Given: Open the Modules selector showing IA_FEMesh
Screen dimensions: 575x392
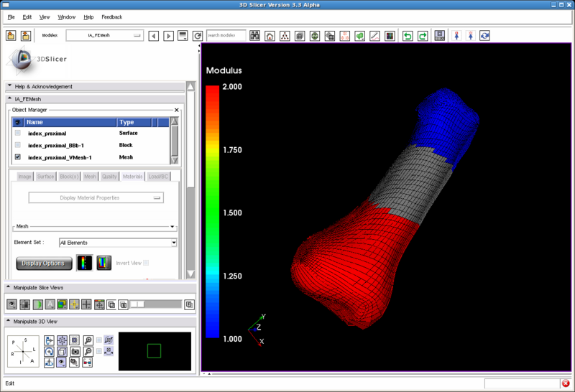Looking at the screenshot, I should coord(105,35).
